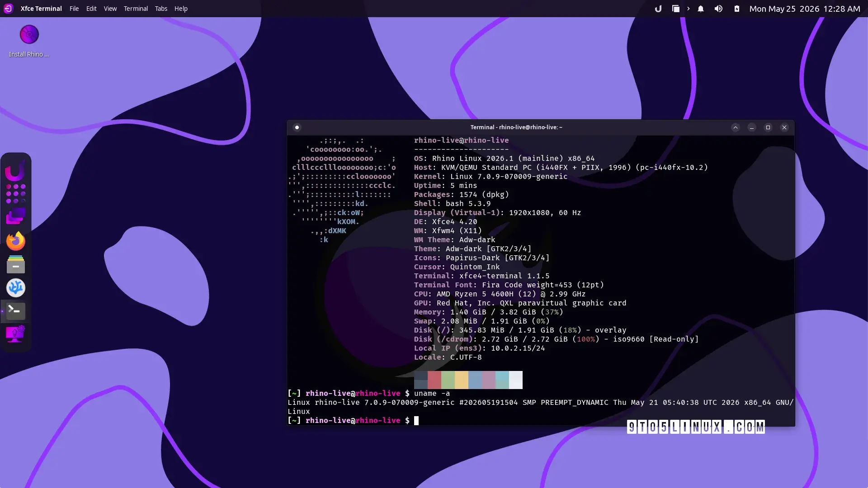
Task: Maximize the Terminal window
Action: tap(768, 127)
